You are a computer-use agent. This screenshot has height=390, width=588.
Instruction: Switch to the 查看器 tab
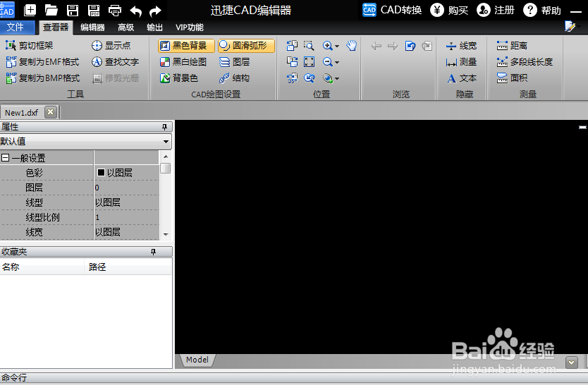(x=56, y=28)
